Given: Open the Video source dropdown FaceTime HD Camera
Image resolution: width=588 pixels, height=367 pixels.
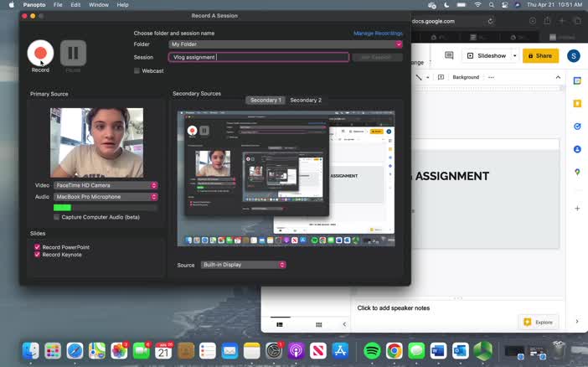Looking at the screenshot, I should (106, 185).
